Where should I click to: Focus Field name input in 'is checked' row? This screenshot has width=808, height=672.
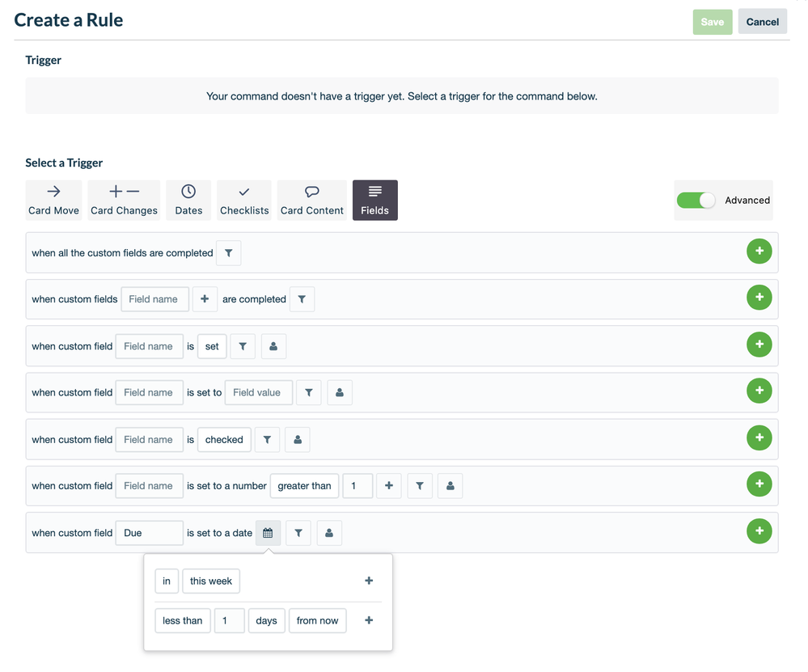(150, 440)
